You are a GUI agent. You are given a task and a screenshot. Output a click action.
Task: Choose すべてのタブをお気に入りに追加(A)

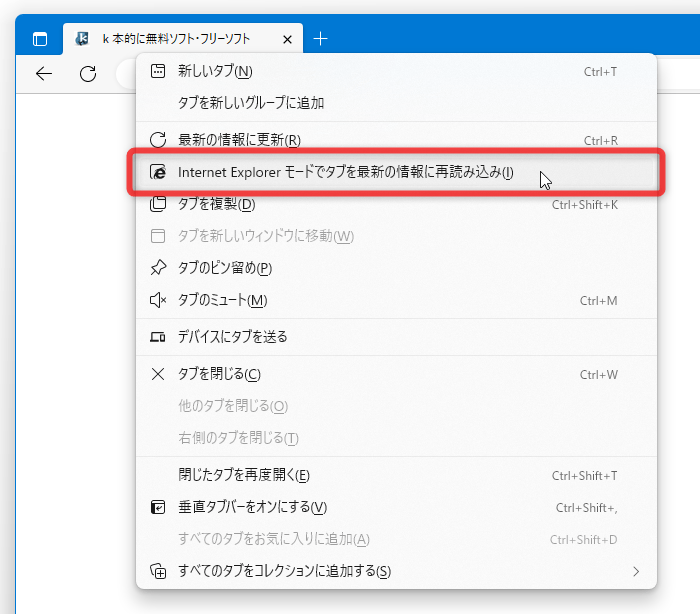pyautogui.click(x=396, y=539)
